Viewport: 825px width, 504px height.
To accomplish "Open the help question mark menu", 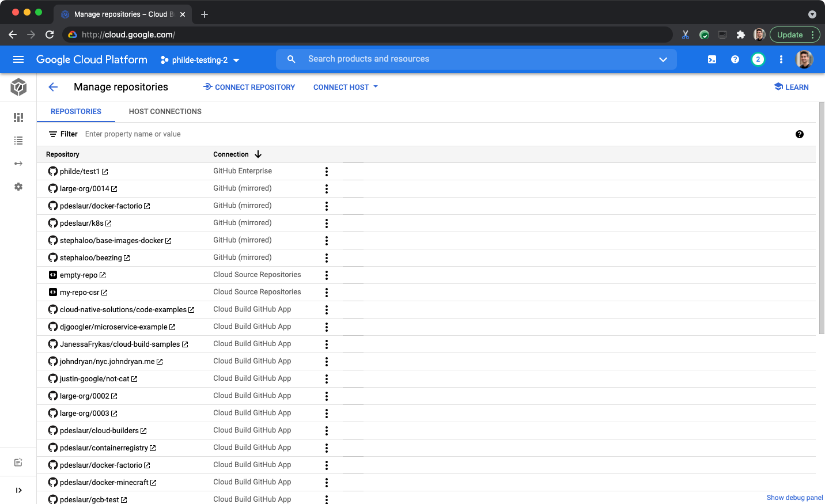I will pyautogui.click(x=735, y=59).
